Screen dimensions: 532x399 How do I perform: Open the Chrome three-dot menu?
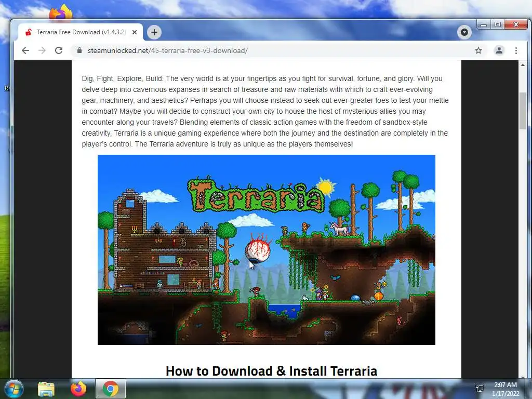point(516,50)
